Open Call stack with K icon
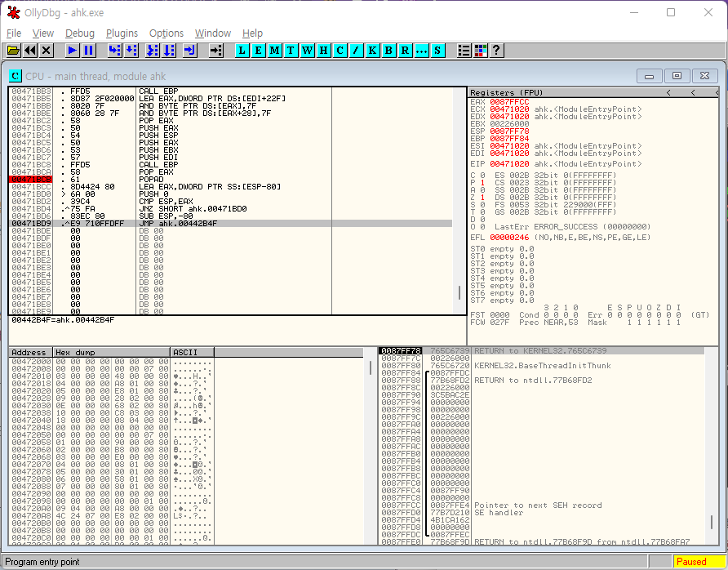The image size is (728, 570). point(372,50)
